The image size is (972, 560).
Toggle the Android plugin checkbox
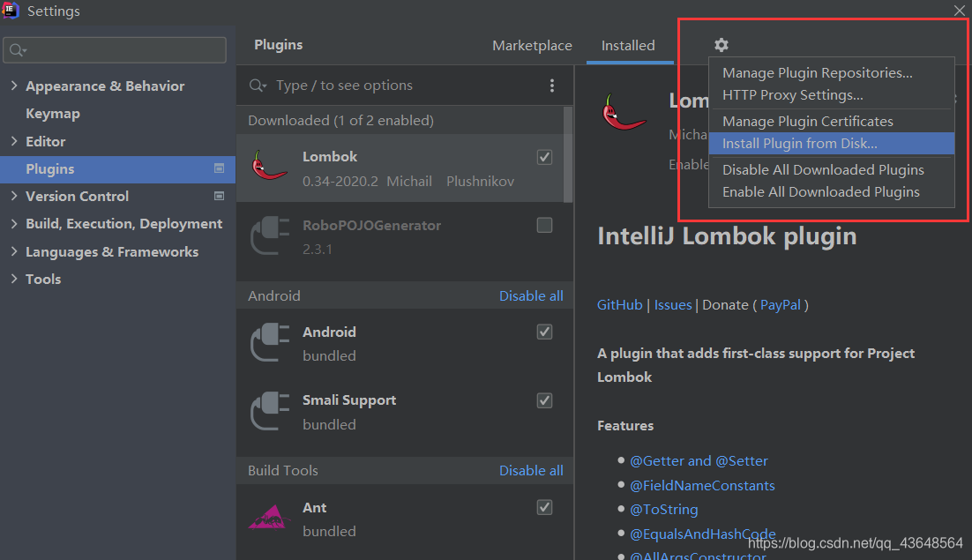coord(544,332)
